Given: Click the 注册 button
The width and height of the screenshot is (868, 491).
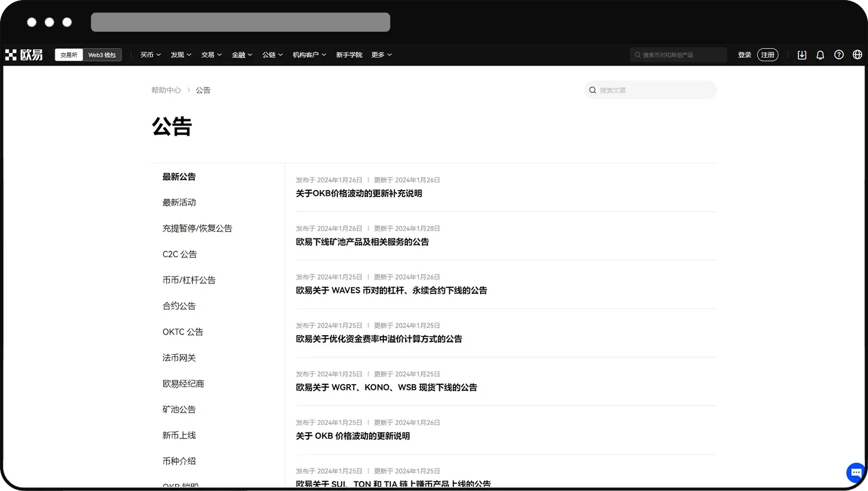Looking at the screenshot, I should click(768, 55).
